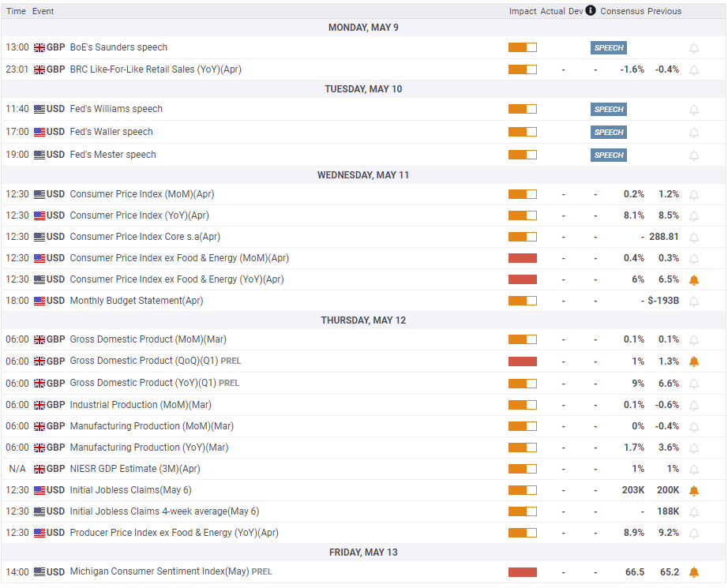Click SPEECH badge on Fed's Williams speech row
Image resolution: width=728 pixels, height=588 pixels.
coord(609,110)
